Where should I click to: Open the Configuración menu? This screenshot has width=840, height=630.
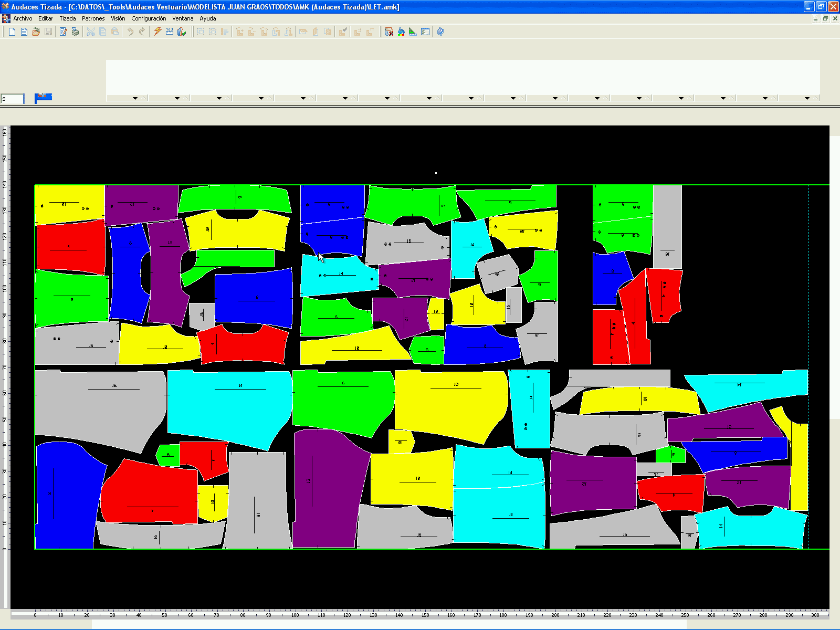[149, 18]
